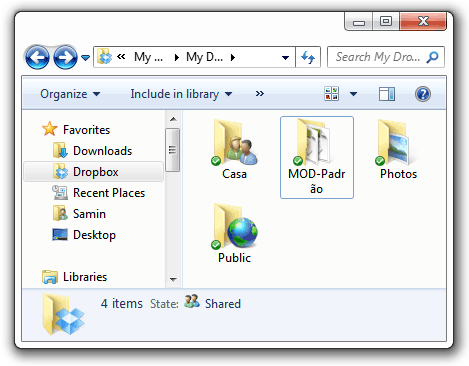The width and height of the screenshot is (469, 366).
Task: Expand arrow after 'My D...' breadcrumb
Action: pos(233,58)
